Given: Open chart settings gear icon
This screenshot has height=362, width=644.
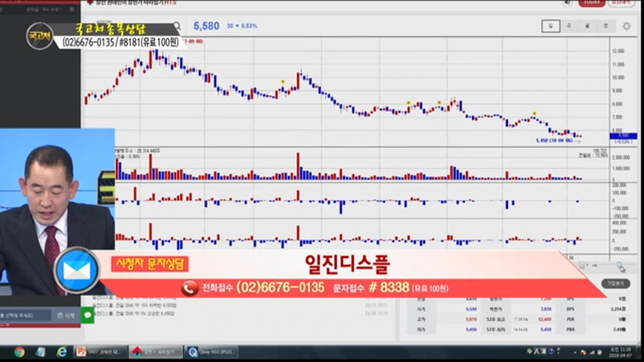Looking at the screenshot, I should [626, 26].
